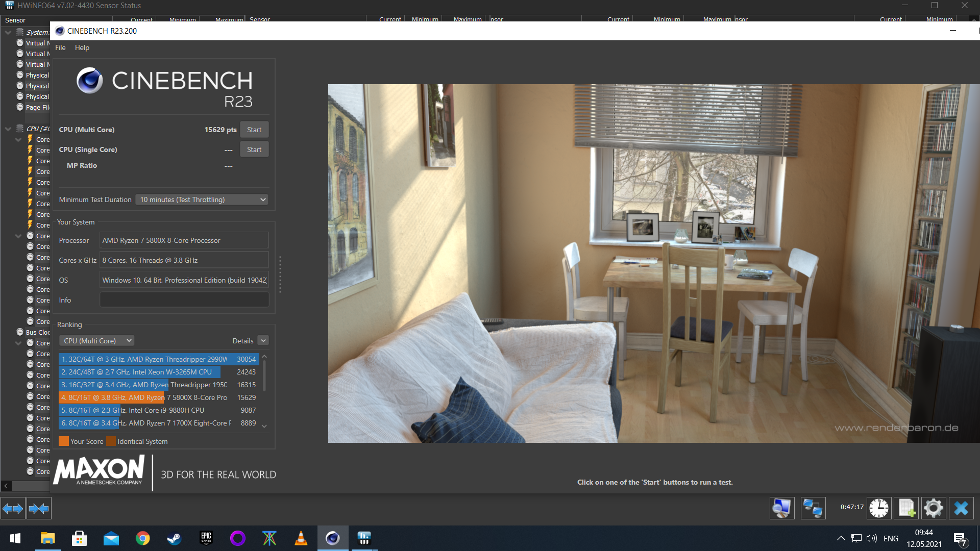This screenshot has height=551, width=980.
Task: Open the CPU (Multi Core) ranking dropdown
Action: [x=97, y=341]
